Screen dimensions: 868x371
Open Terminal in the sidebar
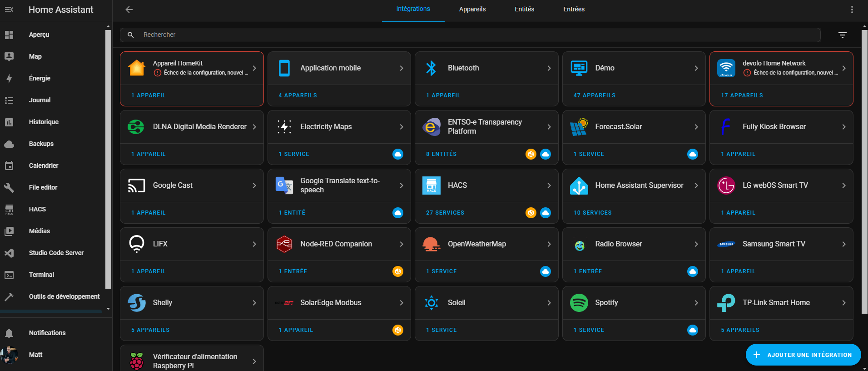pyautogui.click(x=53, y=275)
